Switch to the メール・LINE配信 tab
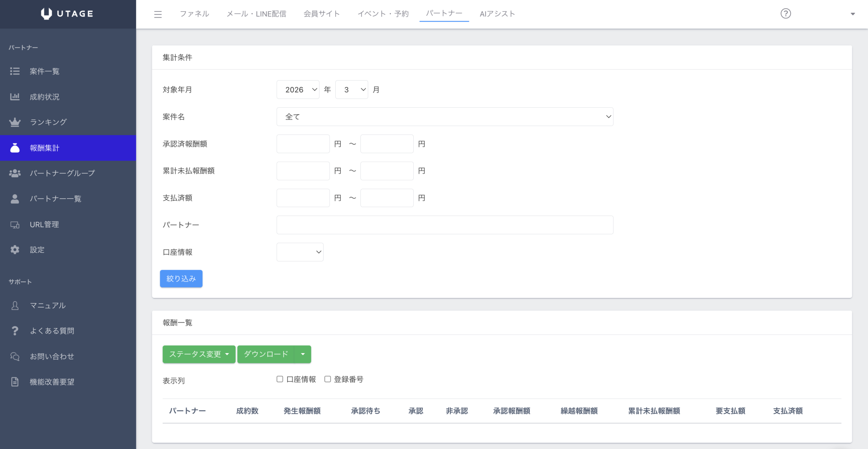 pyautogui.click(x=256, y=14)
